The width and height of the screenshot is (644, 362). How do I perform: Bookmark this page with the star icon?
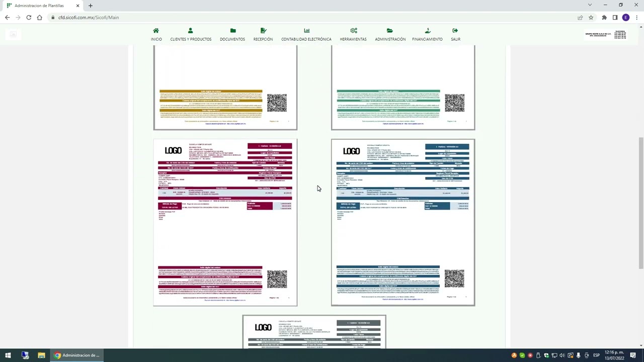(x=591, y=18)
